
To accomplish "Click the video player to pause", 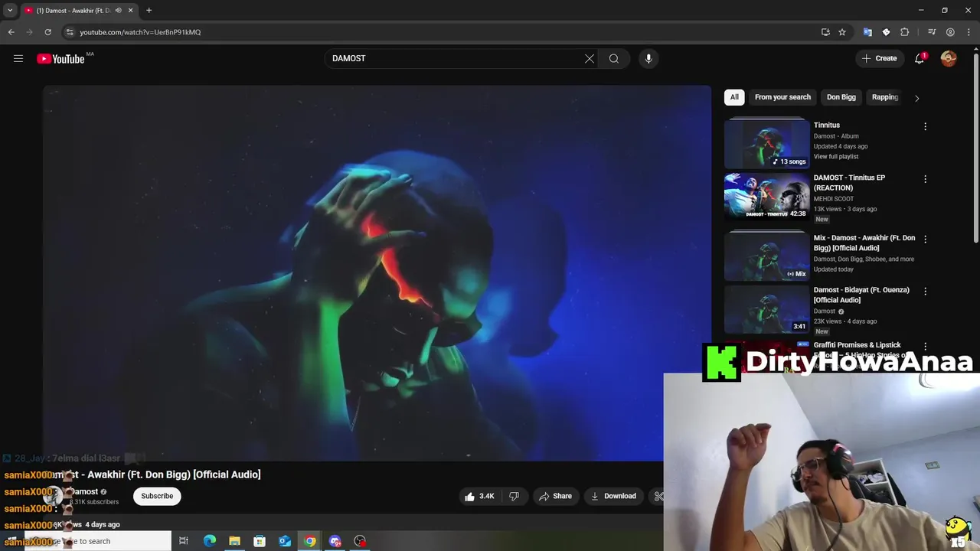I will [377, 273].
